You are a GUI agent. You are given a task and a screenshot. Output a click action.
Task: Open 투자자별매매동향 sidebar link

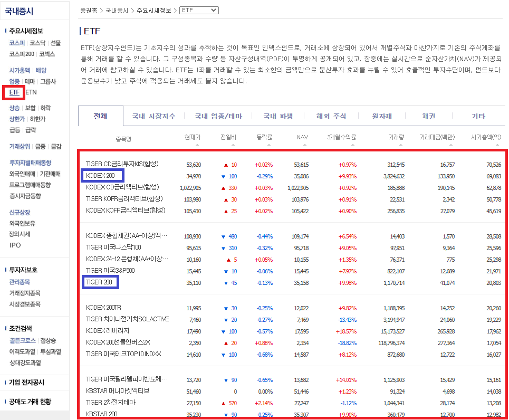click(30, 163)
